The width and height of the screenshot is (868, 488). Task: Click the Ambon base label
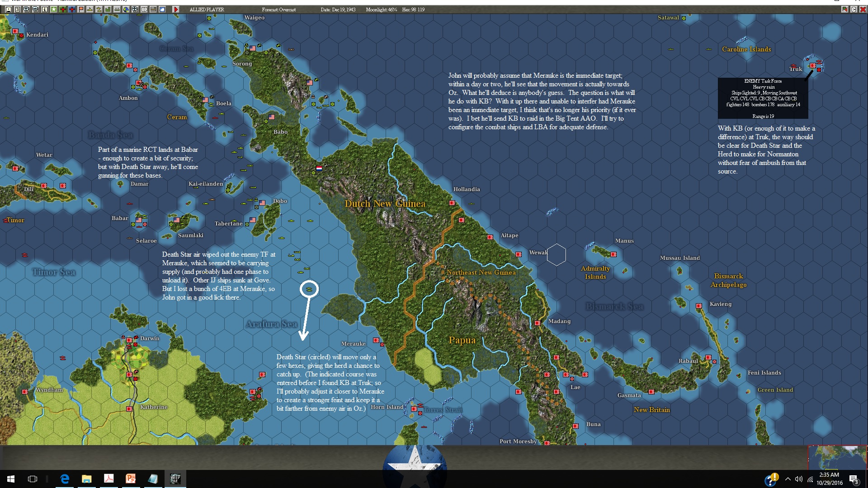[128, 98]
